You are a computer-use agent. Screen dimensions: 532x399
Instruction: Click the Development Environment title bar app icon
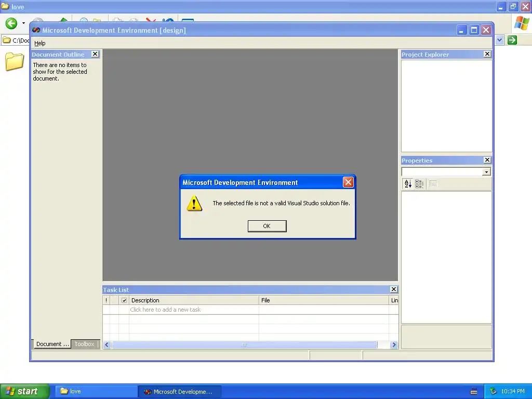[x=36, y=30]
